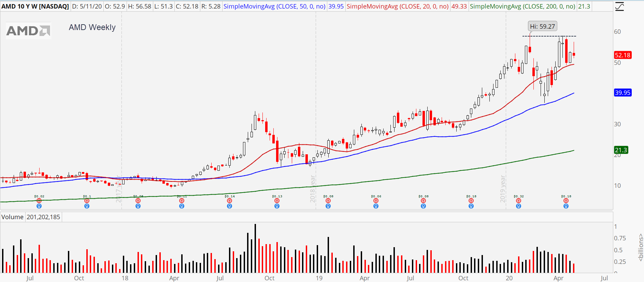Click the range value R: 5.28
This screenshot has width=644, height=282.
coord(211,6)
